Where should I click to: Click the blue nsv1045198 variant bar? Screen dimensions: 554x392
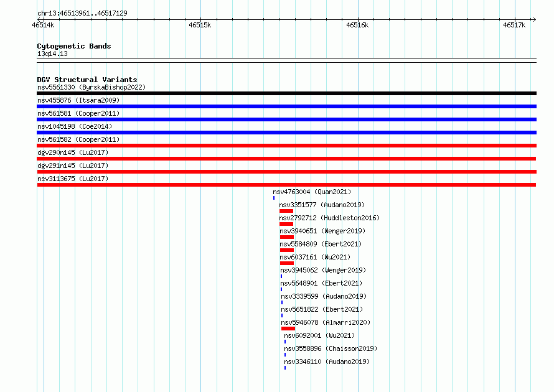pyautogui.click(x=286, y=133)
